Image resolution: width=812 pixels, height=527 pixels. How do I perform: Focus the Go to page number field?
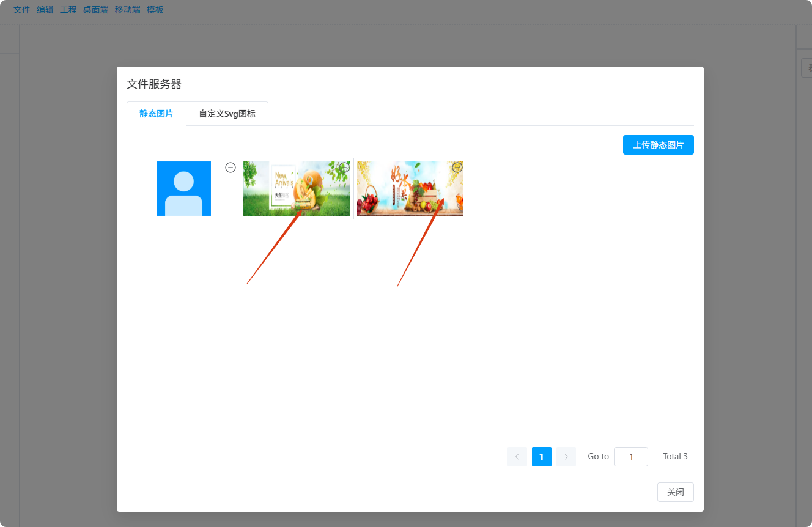tap(630, 457)
